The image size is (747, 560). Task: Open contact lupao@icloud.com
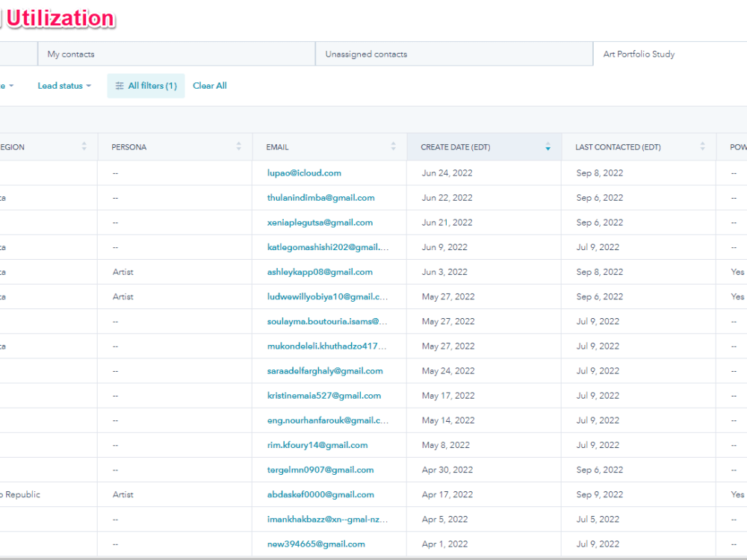(304, 173)
